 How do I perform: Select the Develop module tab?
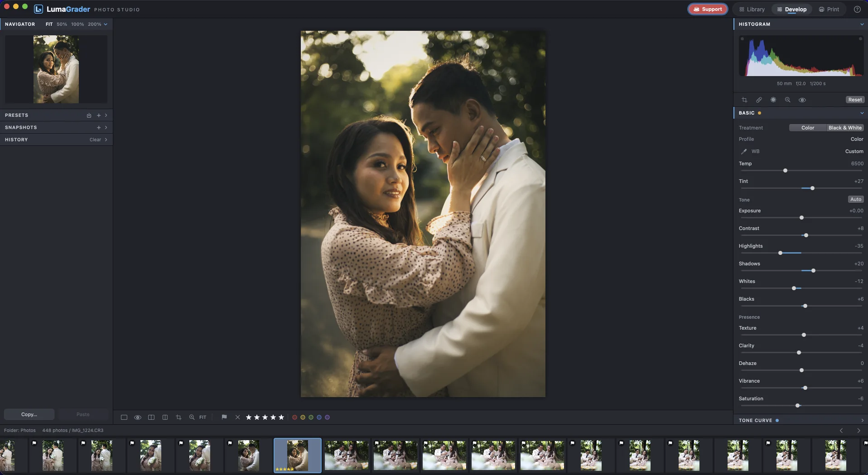tap(791, 9)
